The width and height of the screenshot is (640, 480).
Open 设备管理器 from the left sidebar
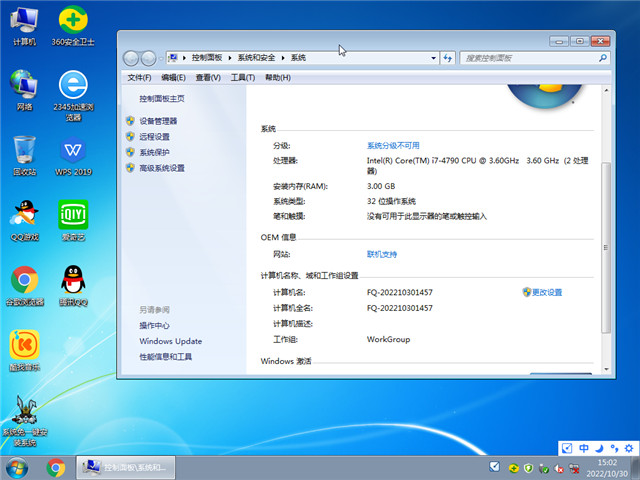pos(164,121)
